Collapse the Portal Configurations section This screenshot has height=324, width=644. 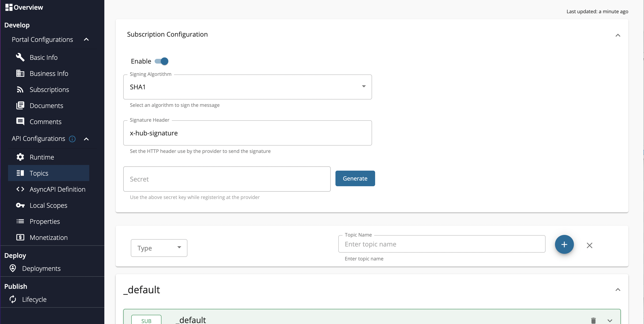tap(86, 39)
